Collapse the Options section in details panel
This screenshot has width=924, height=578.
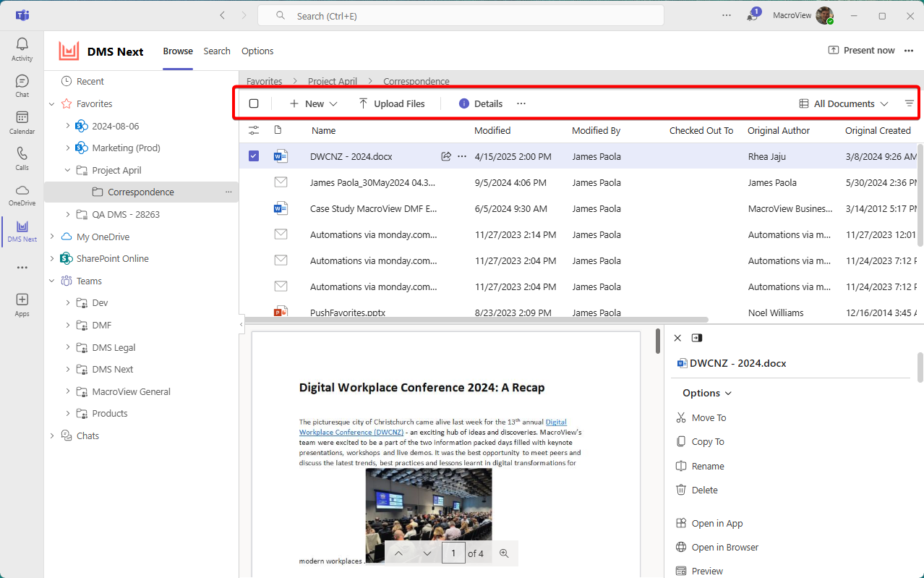(x=707, y=393)
